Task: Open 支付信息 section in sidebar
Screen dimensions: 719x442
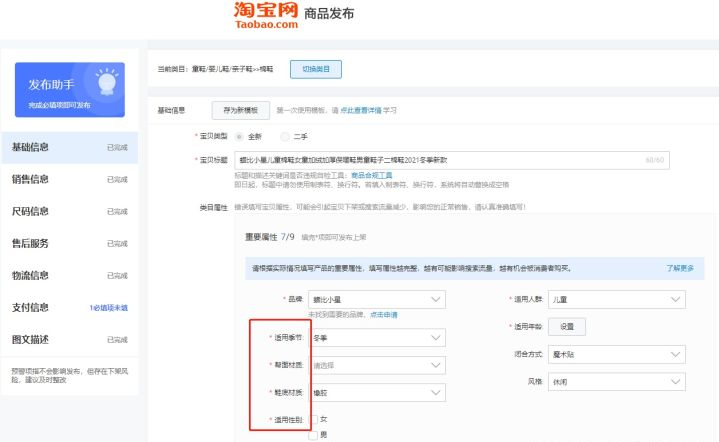Action: click(30, 308)
